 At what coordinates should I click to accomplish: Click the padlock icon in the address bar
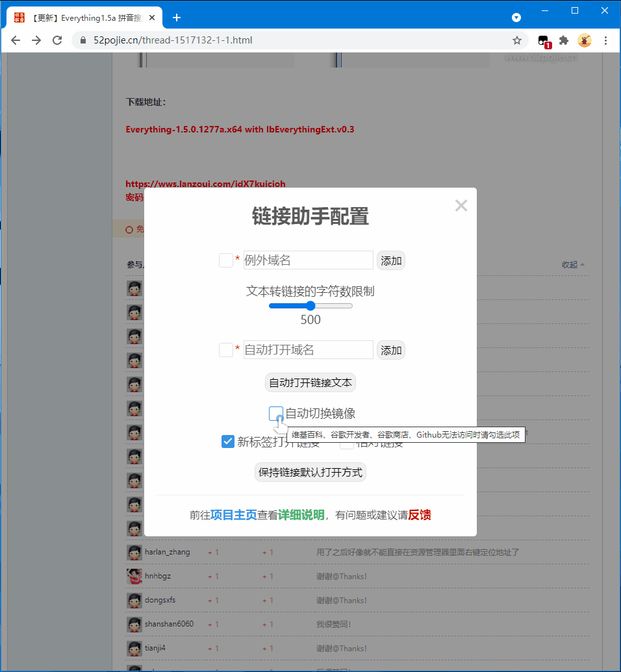point(82,40)
